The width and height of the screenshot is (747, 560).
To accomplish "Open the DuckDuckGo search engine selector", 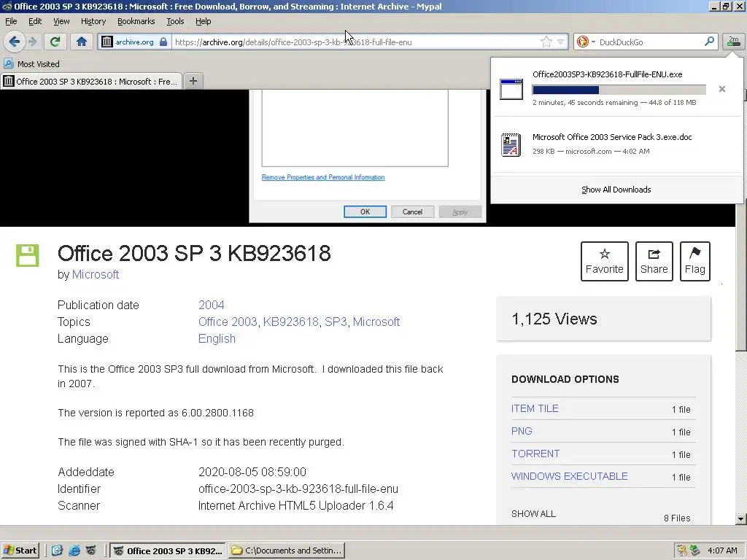I will click(585, 42).
